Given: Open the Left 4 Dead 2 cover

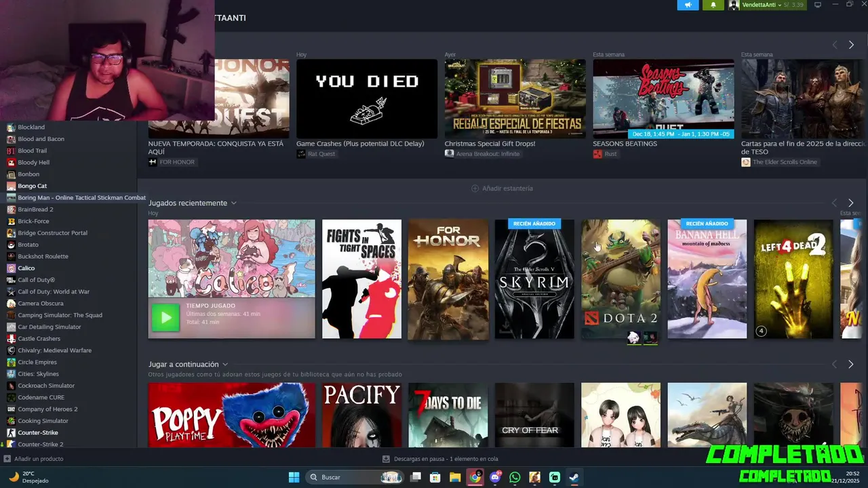Looking at the screenshot, I should (x=793, y=279).
